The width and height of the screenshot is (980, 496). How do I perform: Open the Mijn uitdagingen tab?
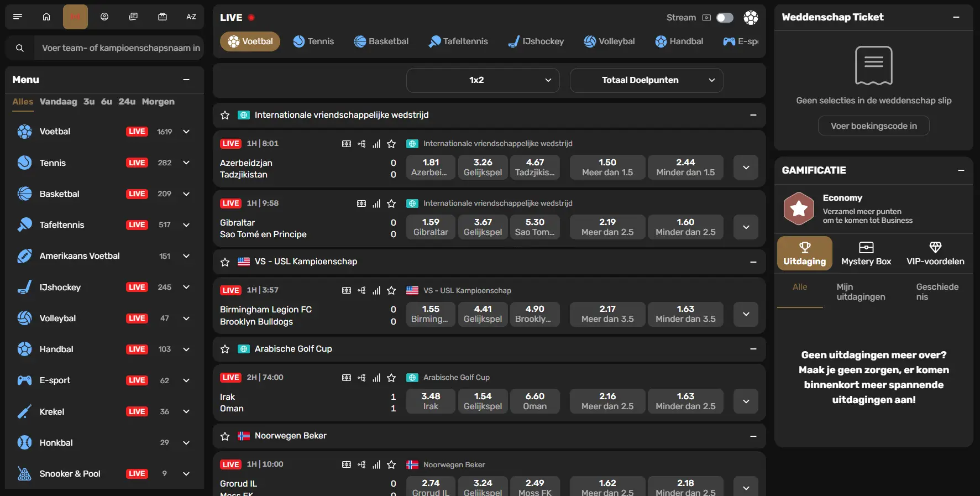pos(861,292)
